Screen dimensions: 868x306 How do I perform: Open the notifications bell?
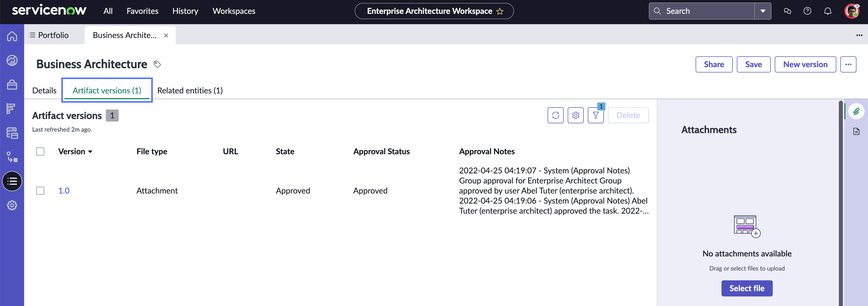click(828, 11)
